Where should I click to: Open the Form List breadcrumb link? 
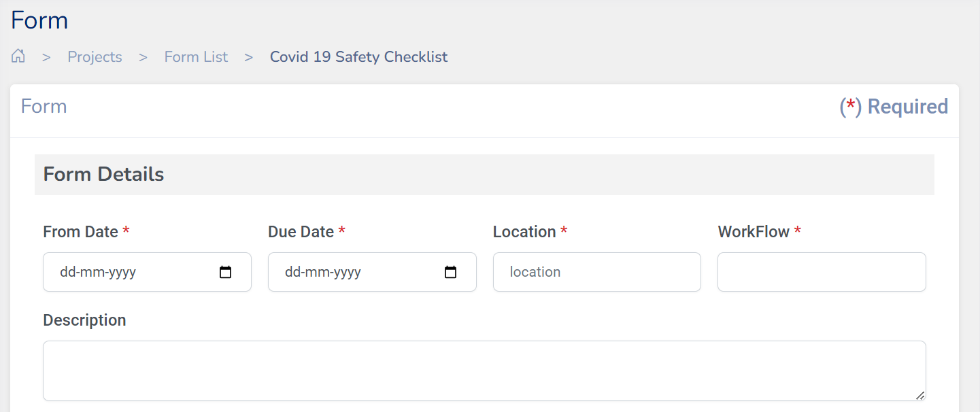click(196, 57)
